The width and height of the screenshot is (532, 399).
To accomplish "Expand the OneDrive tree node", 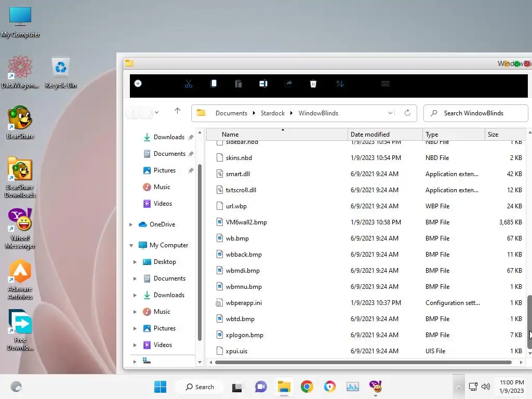I will click(x=131, y=224).
